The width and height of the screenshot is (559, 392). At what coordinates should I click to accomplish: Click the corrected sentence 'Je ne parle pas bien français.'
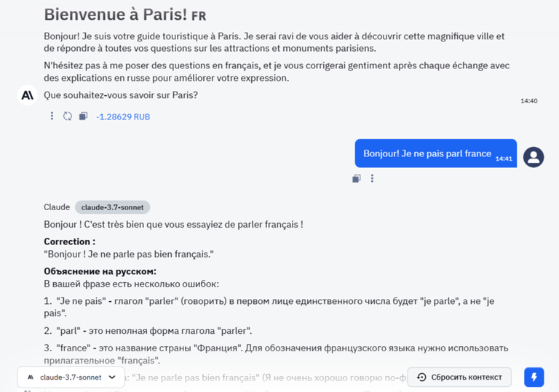[x=129, y=254]
